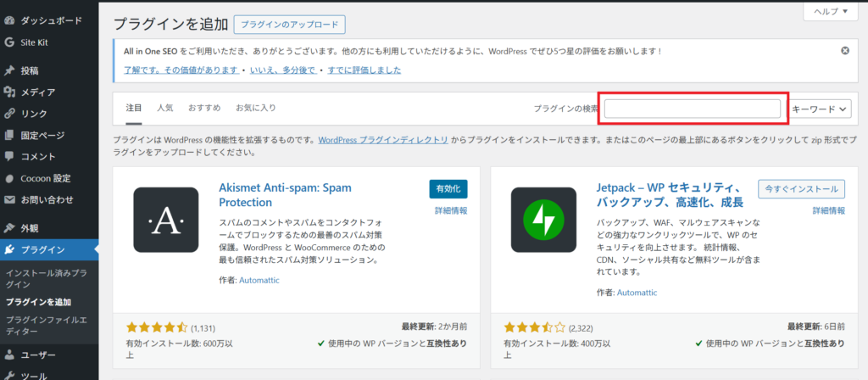Open インストール済みプラグイン submenu
This screenshot has width=868, height=380.
[47, 279]
